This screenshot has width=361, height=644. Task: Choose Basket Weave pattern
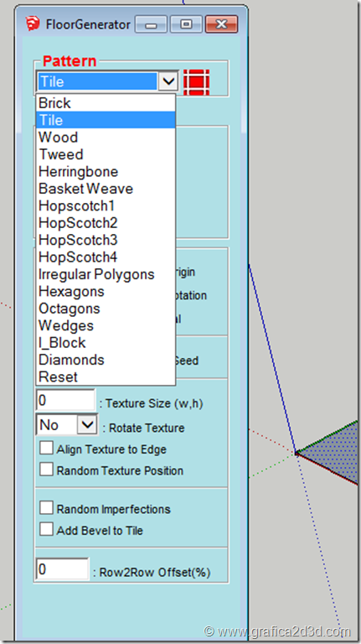tap(106, 189)
